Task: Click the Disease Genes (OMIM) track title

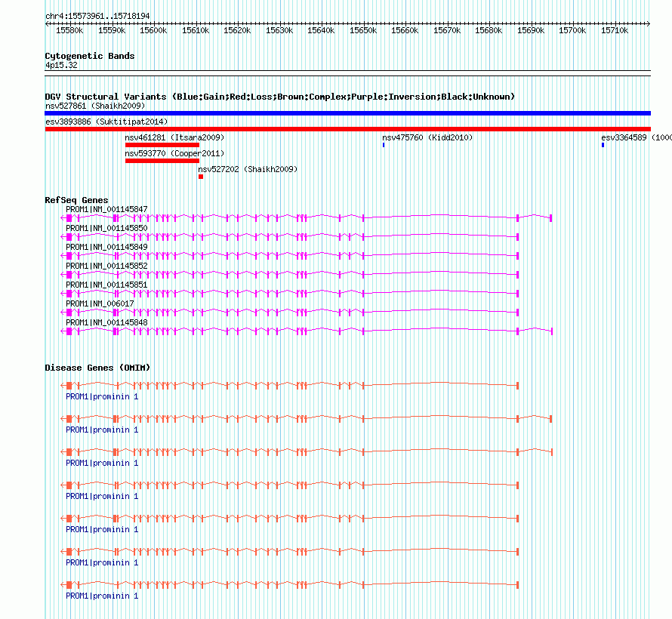Action: (x=97, y=368)
